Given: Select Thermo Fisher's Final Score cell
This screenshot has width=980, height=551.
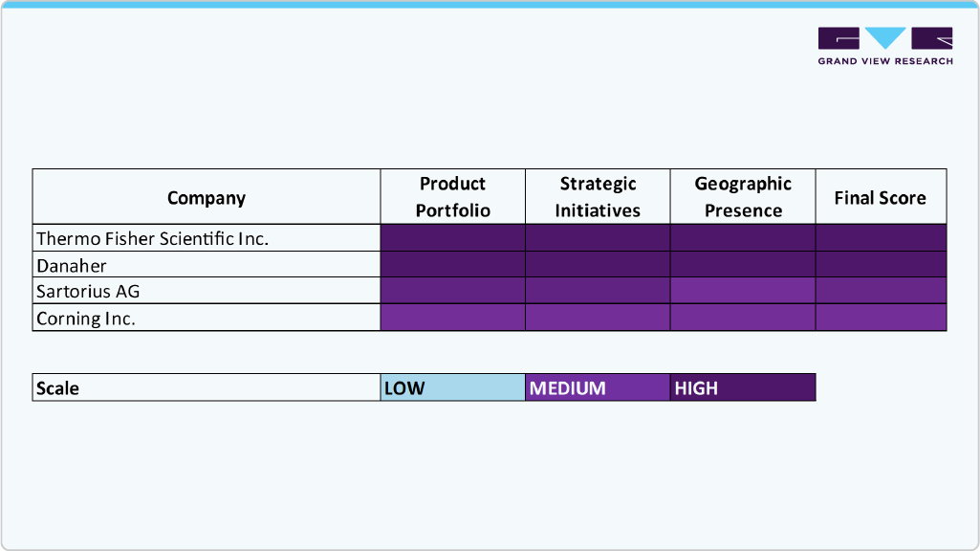Looking at the screenshot, I should click(881, 238).
